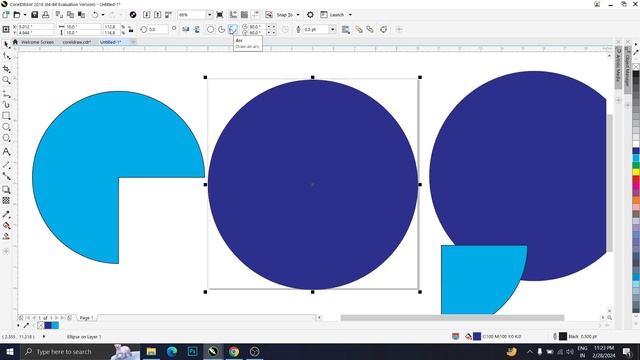Open the Zoom levels dropdown
Image resolution: width=640 pixels, height=360 pixels.
tap(209, 15)
